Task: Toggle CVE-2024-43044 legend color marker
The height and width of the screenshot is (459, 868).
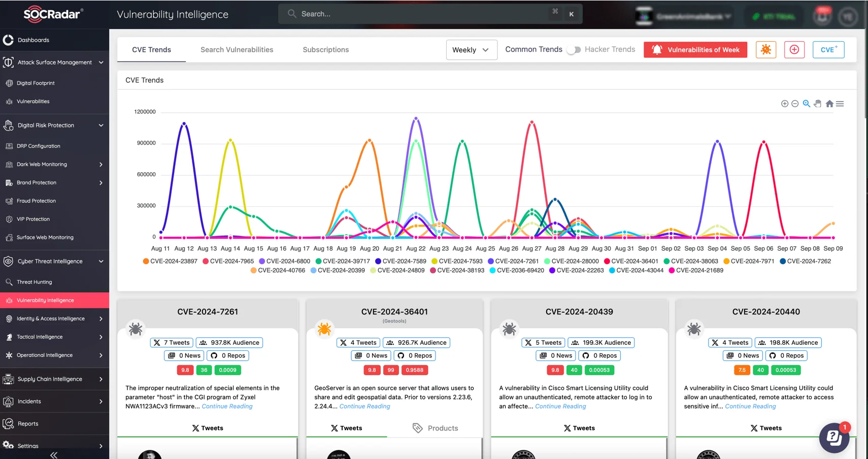Action: pos(612,270)
